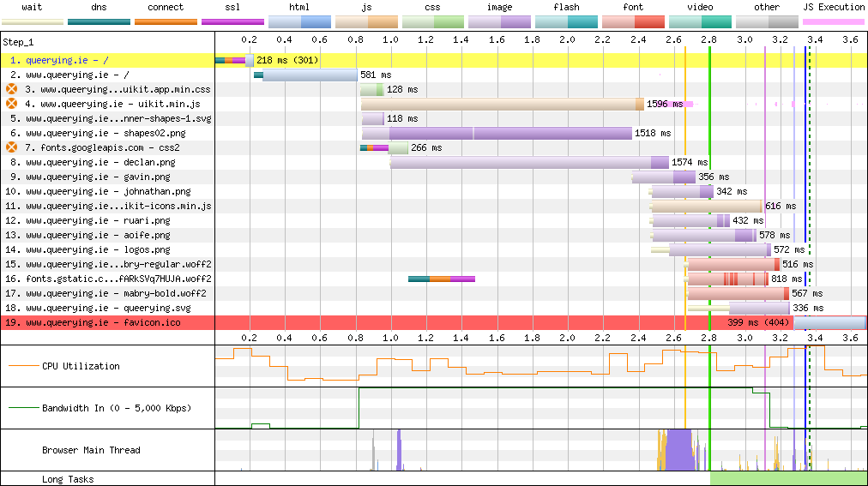Click the other legend color bar
The height and width of the screenshot is (486, 868).
768,22
